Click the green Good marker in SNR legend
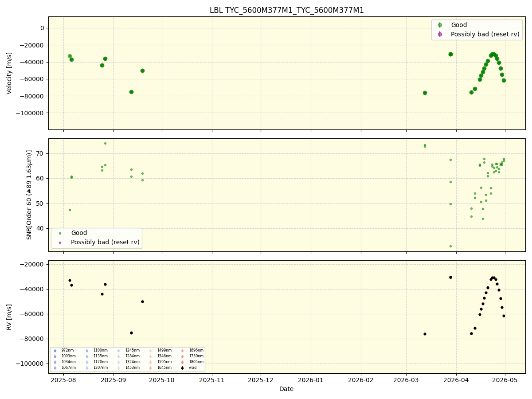The image size is (532, 399). 60,233
